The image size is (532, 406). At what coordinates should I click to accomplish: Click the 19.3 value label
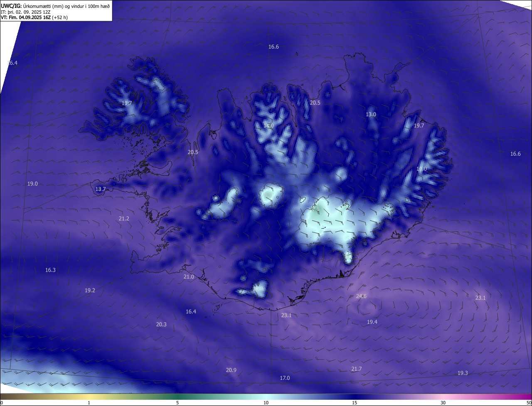(463, 373)
